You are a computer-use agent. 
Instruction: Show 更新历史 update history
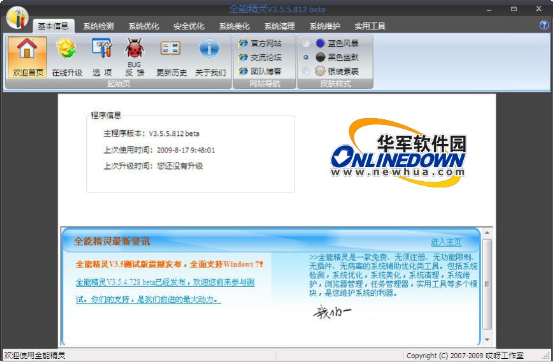click(x=171, y=57)
